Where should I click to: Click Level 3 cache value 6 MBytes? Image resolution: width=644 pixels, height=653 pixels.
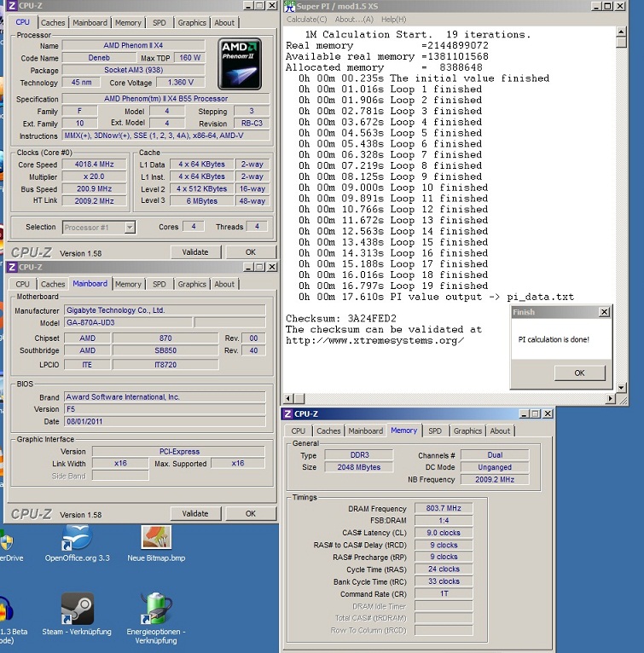coord(202,200)
